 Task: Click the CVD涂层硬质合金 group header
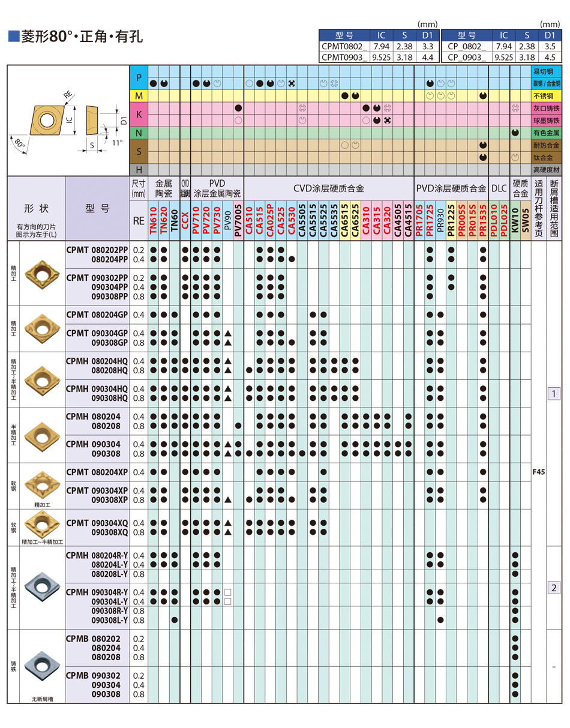329,188
